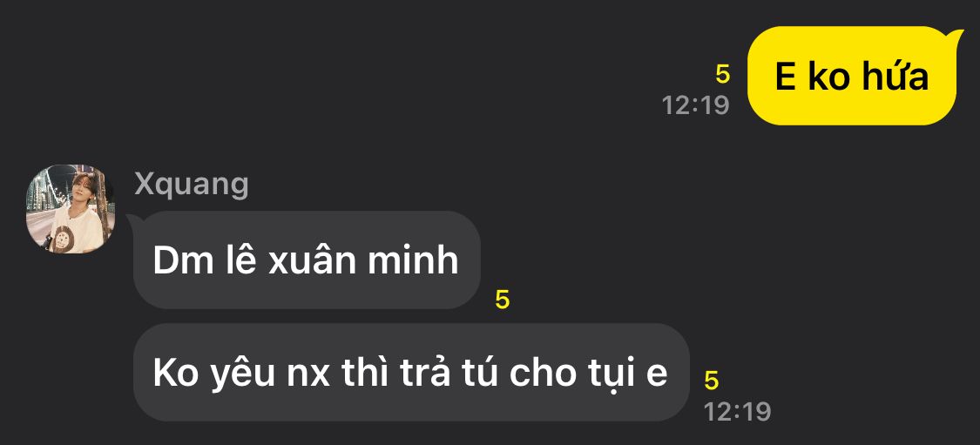Select the 'Ko yêu nx thì trả tú' bubble
980x445 pixels.
click(411, 372)
